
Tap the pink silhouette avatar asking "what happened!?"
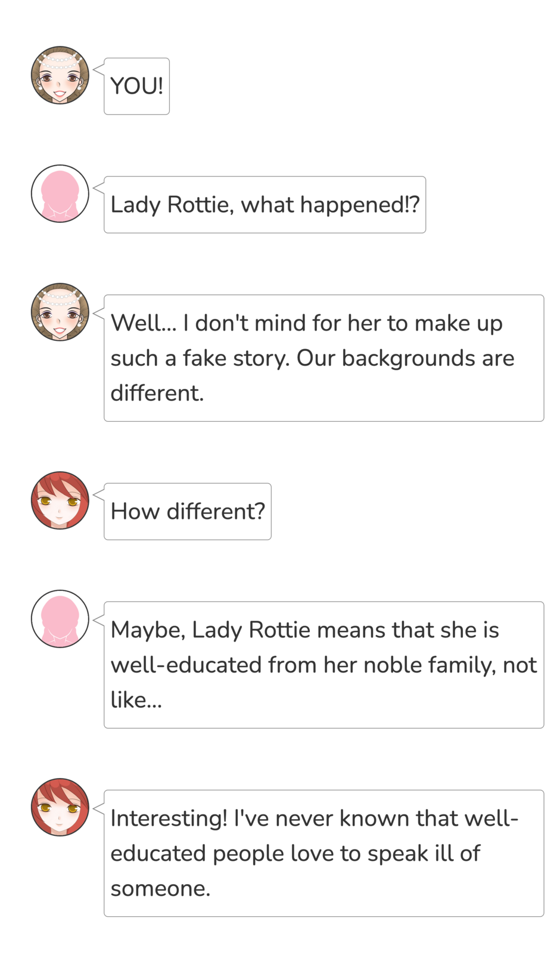pos(60,194)
